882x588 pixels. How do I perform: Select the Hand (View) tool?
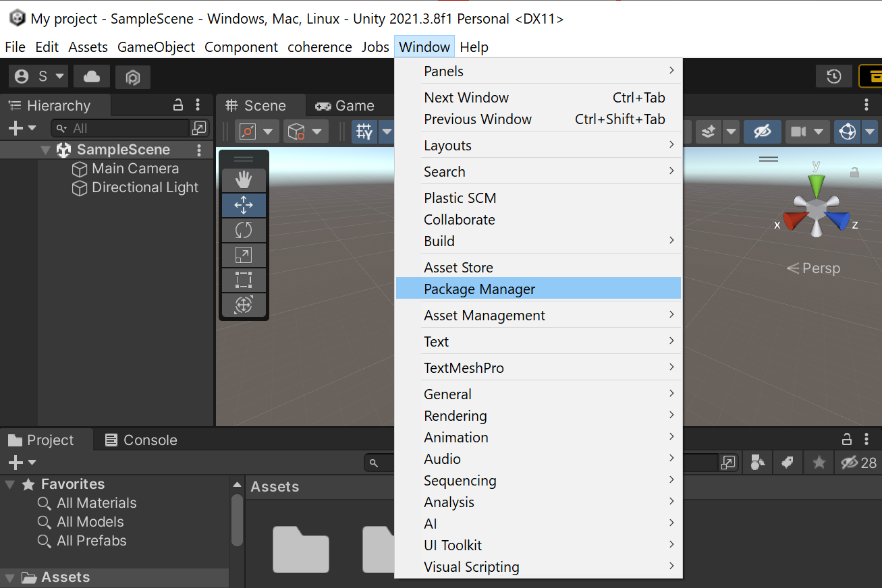244,180
